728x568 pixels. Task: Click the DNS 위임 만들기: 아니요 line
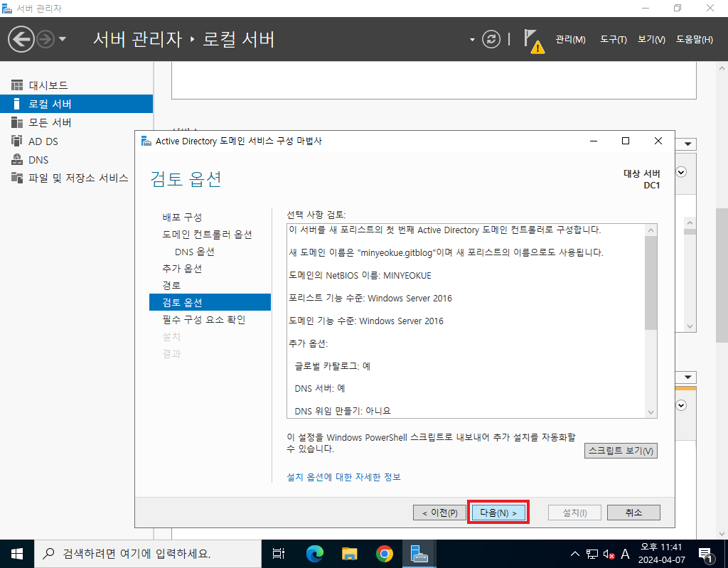point(343,411)
